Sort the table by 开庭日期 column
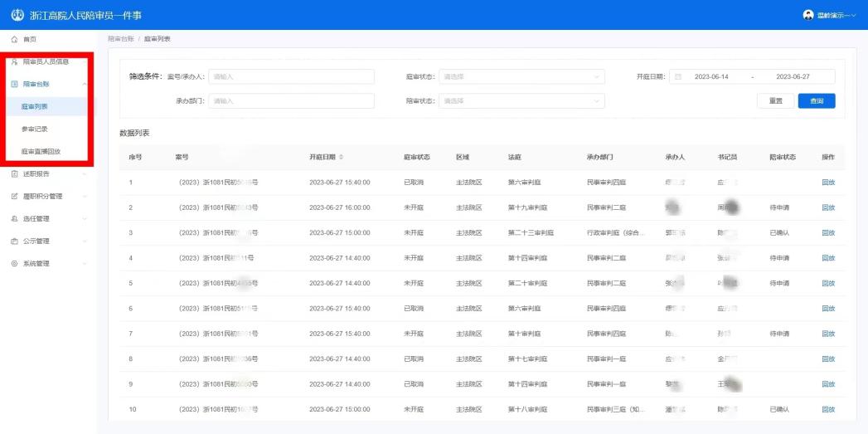This screenshot has width=868, height=434. (341, 157)
